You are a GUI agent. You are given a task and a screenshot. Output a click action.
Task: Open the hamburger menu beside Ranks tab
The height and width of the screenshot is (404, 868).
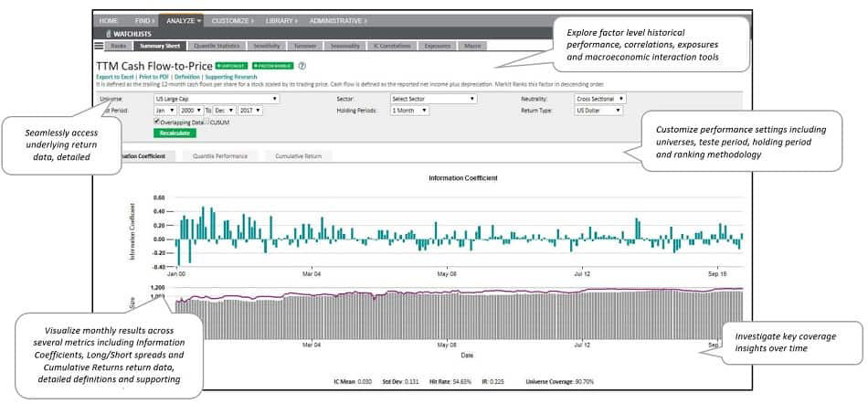pos(99,46)
